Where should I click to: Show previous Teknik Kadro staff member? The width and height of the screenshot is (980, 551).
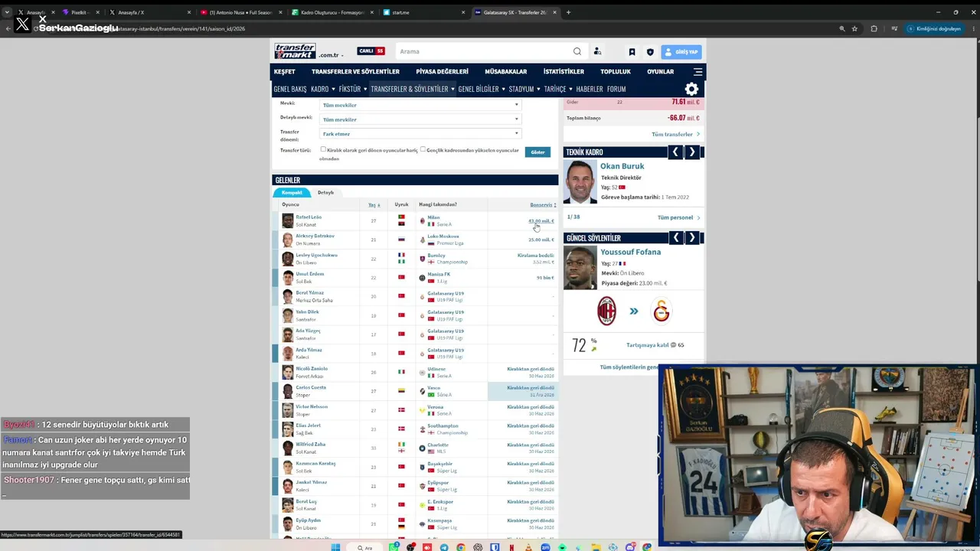[675, 152]
